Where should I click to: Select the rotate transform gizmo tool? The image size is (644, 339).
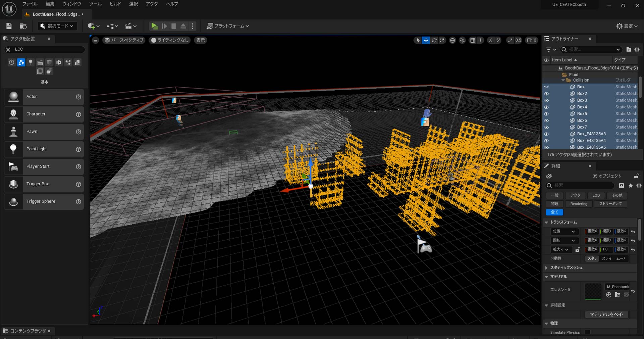(434, 40)
